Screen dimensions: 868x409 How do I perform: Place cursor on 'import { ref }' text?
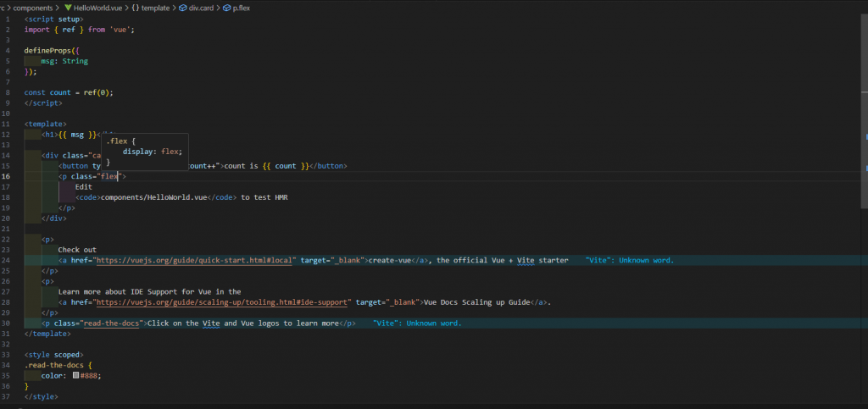tap(53, 30)
